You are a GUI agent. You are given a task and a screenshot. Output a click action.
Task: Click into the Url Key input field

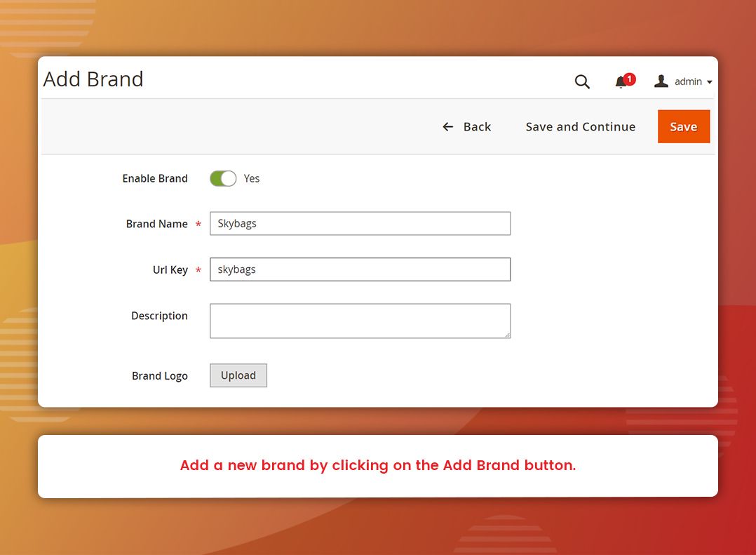click(360, 269)
